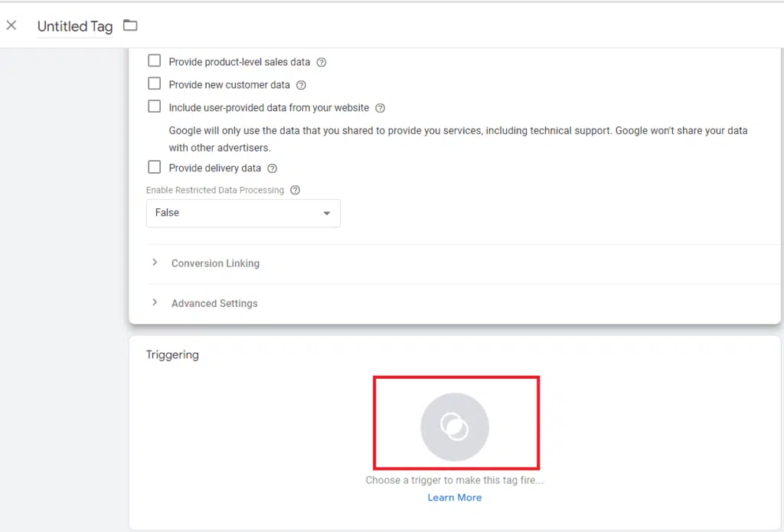
Task: Click help icon for Restricted Data Processing
Action: point(296,190)
